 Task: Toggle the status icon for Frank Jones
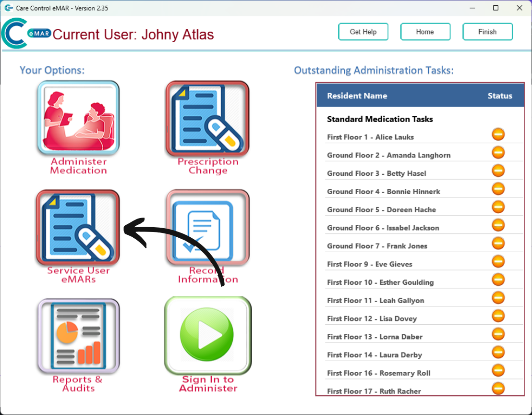(498, 243)
